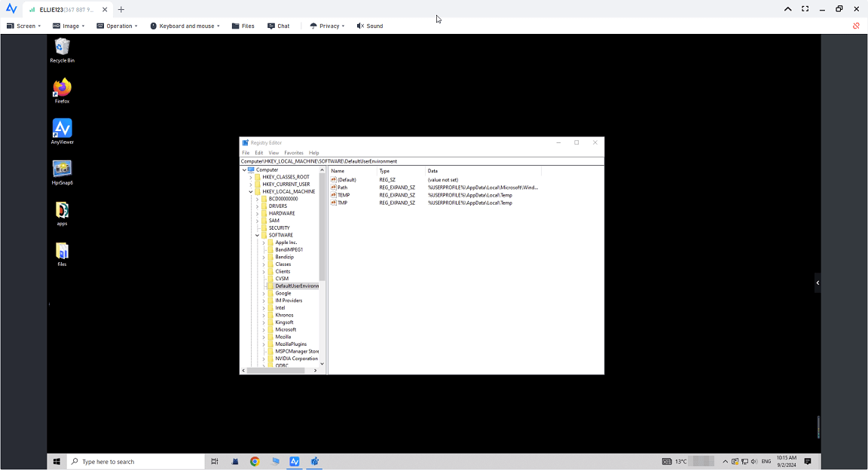Open the Screen dropdown menu
Viewport: 868px width, 470px height.
(x=23, y=26)
